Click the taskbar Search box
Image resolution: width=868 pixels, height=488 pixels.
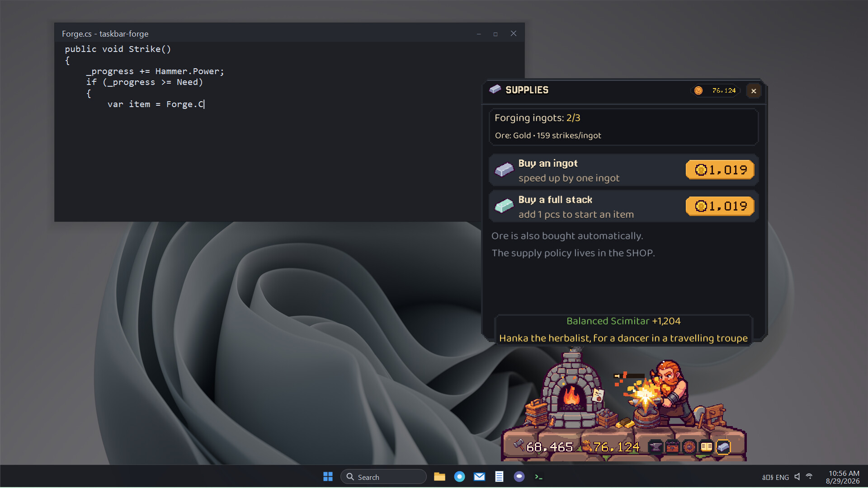coord(383,477)
